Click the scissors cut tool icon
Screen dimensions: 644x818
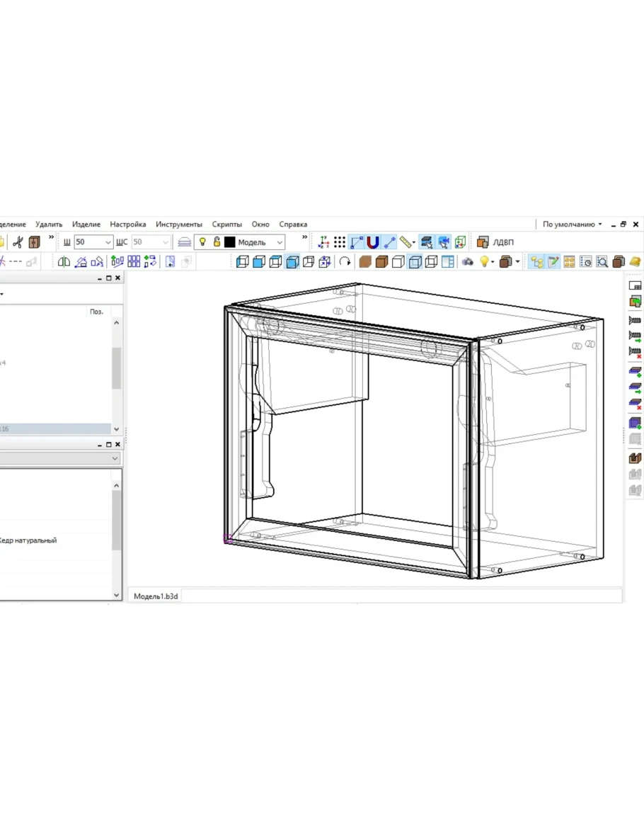(18, 242)
